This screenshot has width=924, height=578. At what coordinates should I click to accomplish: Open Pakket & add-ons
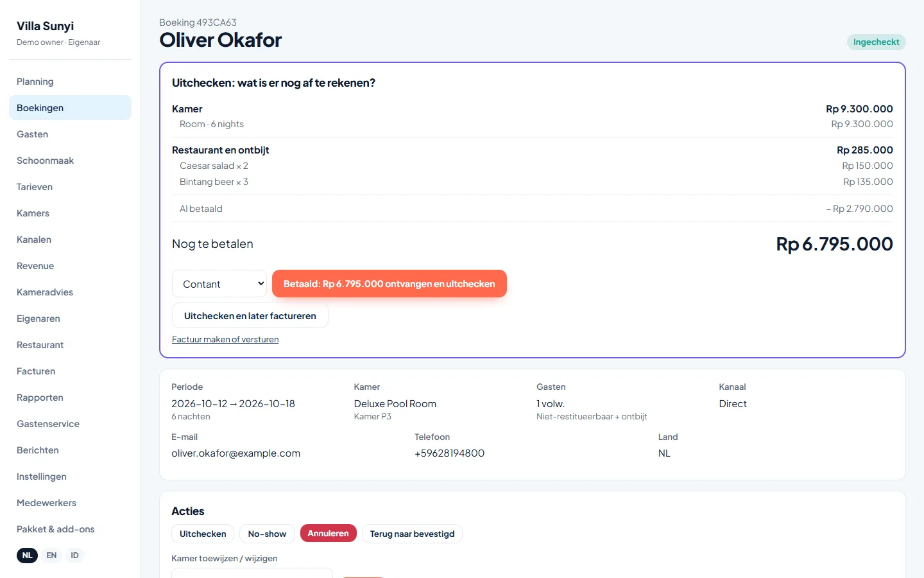point(70,529)
